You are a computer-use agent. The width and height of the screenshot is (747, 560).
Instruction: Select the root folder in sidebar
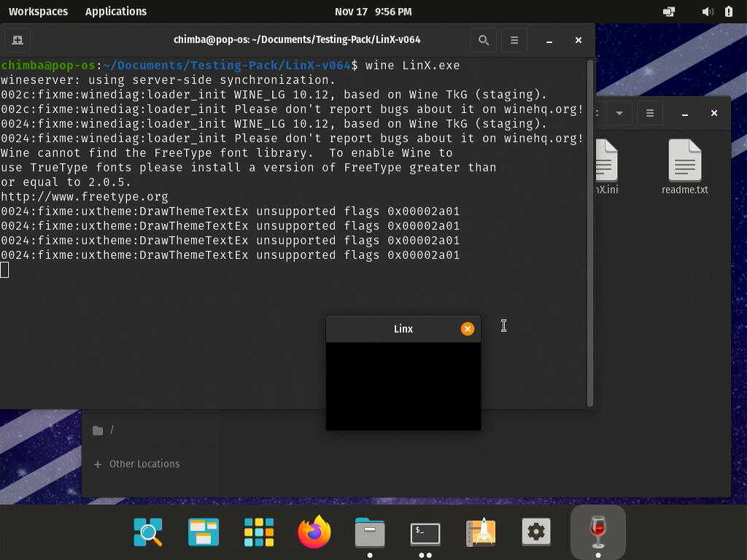pyautogui.click(x=104, y=430)
